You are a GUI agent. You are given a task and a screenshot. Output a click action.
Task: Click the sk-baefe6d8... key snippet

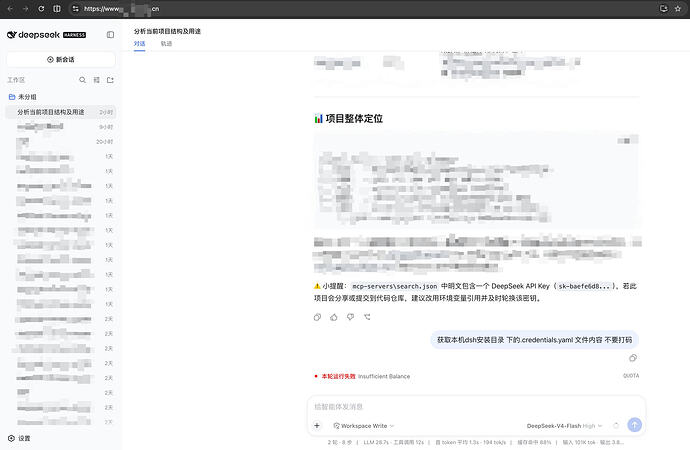[584, 286]
